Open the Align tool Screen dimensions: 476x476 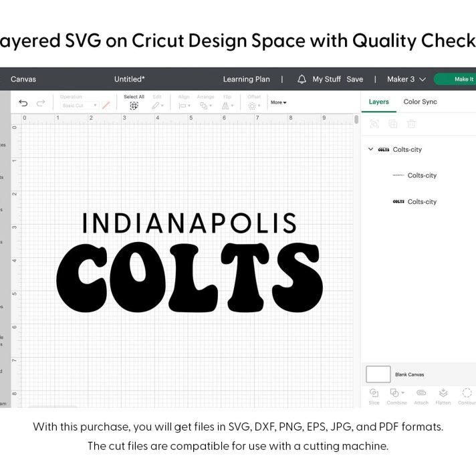pyautogui.click(x=185, y=106)
